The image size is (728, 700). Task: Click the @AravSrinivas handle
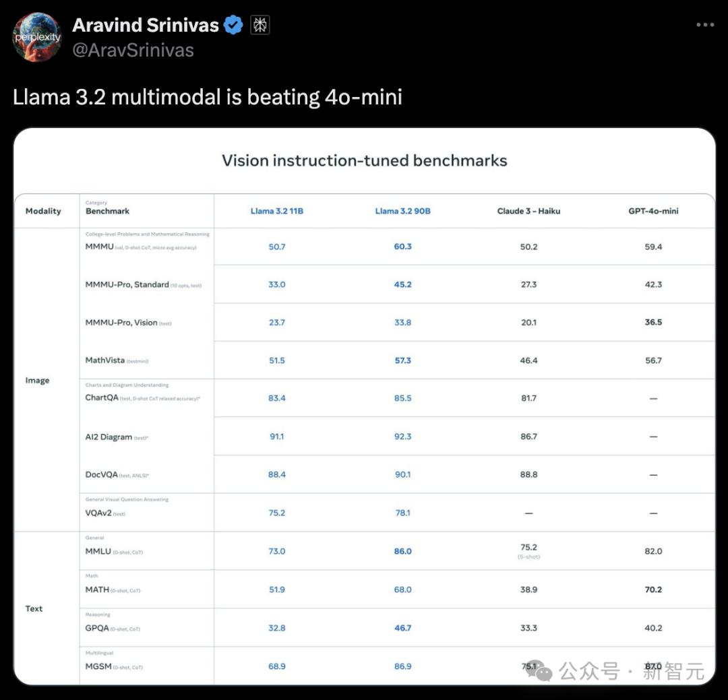(133, 50)
